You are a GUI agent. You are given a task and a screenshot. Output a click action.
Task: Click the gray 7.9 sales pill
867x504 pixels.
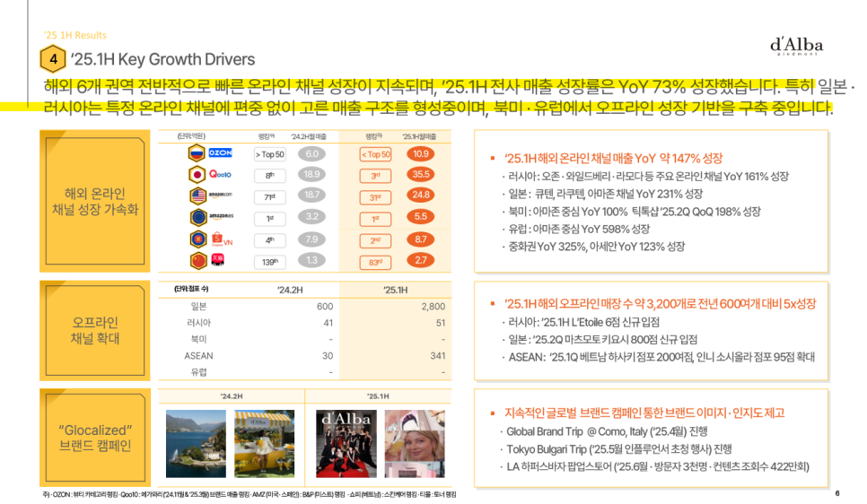click(311, 239)
